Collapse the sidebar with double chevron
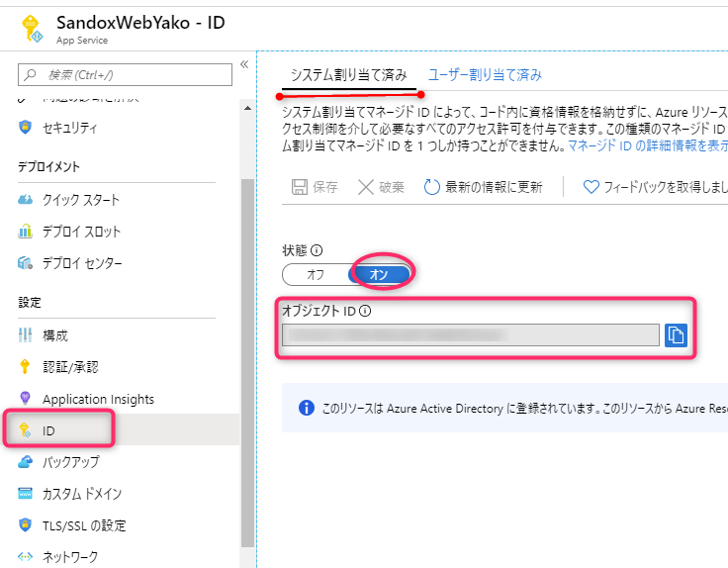Image resolution: width=728 pixels, height=568 pixels. pyautogui.click(x=244, y=64)
